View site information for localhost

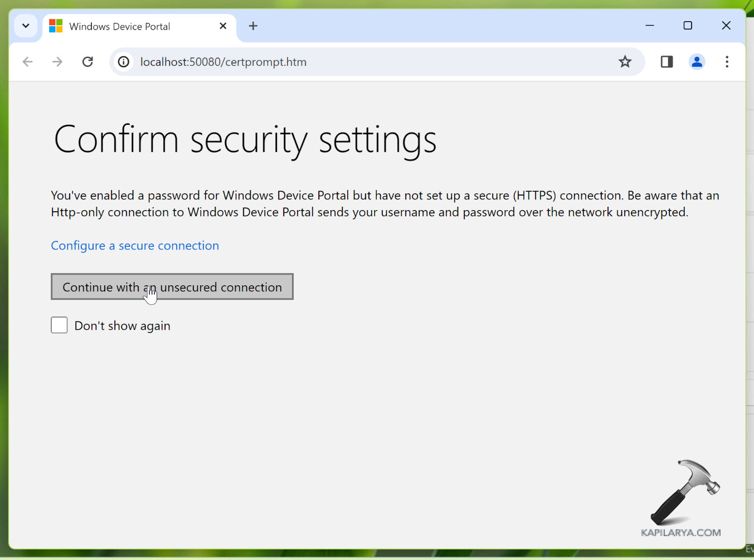click(x=124, y=62)
